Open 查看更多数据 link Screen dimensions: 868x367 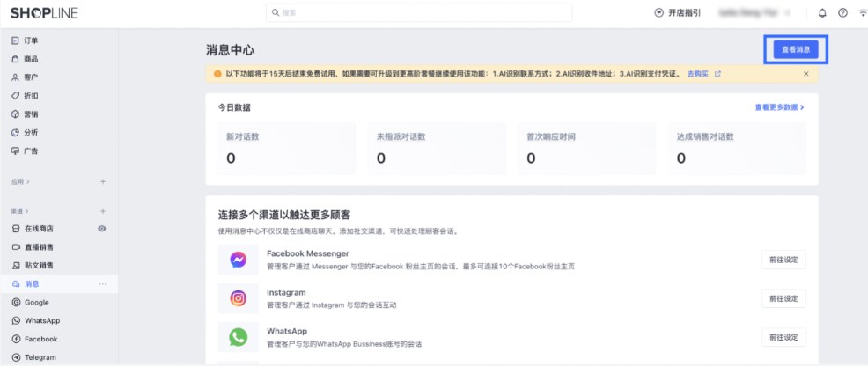(x=779, y=107)
